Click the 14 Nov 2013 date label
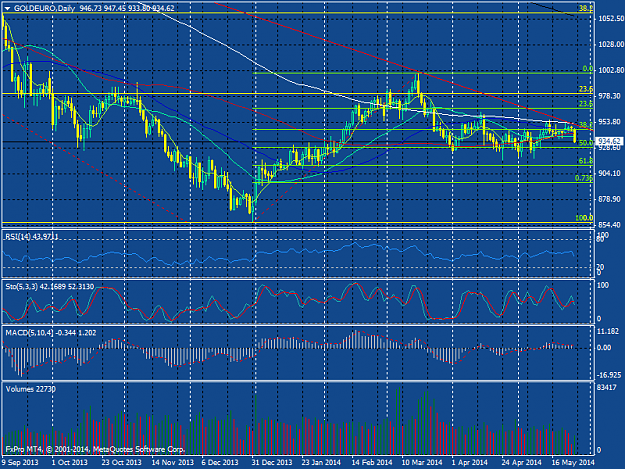This screenshot has height=469, width=625. (173, 463)
